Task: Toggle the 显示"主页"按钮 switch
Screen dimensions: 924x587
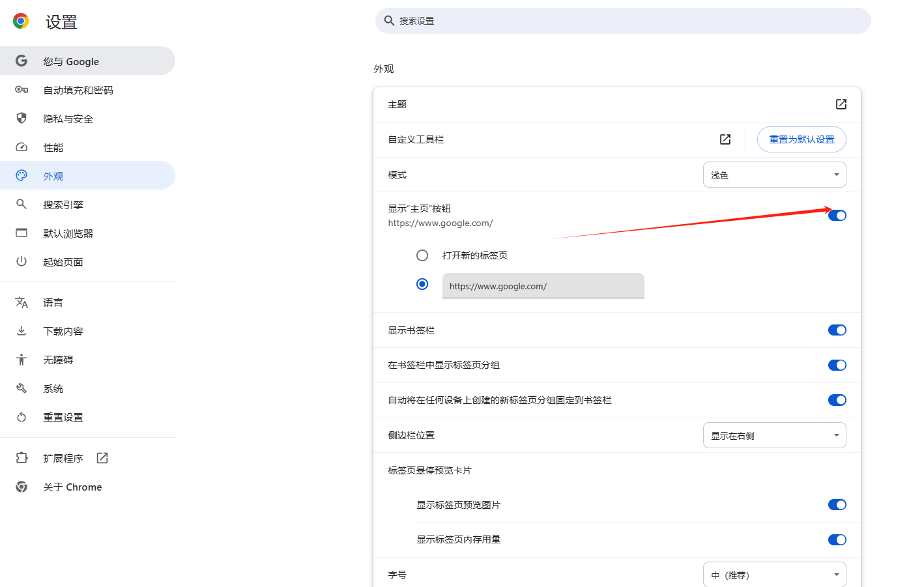Action: 837,216
